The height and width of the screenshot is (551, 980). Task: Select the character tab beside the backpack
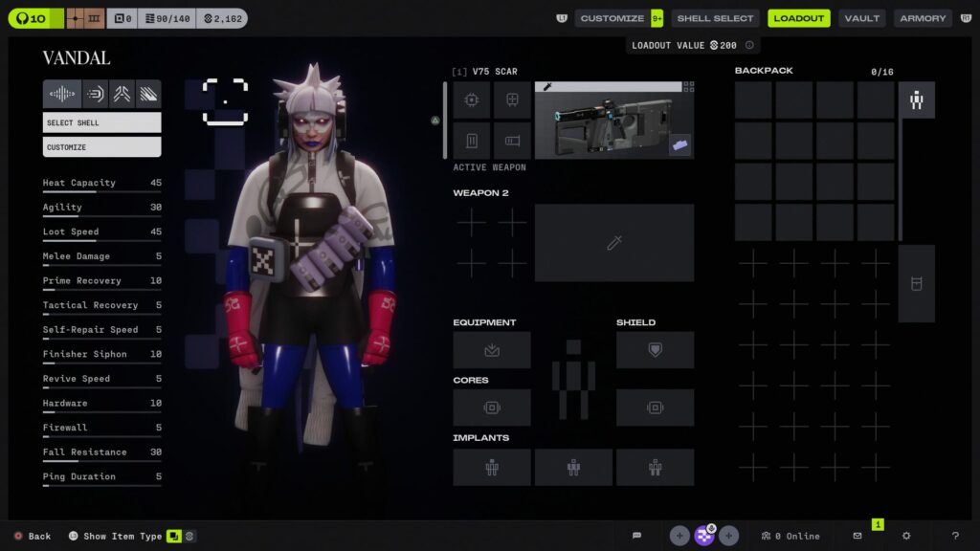916,100
